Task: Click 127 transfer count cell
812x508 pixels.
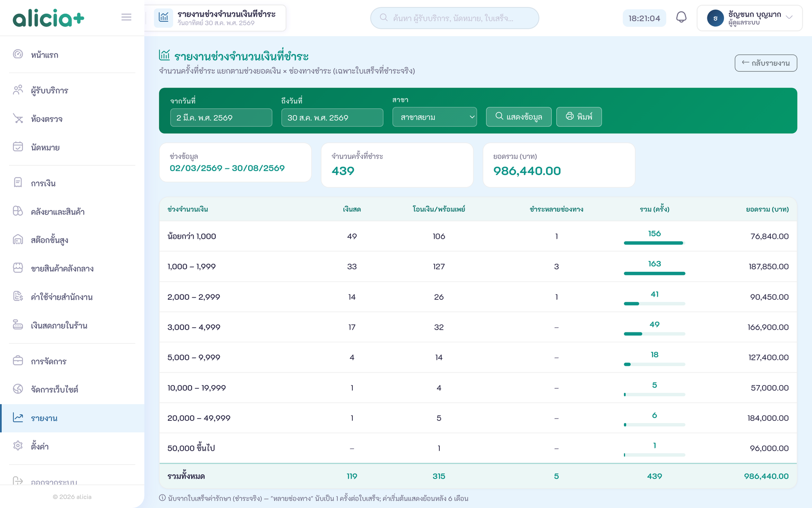Action: 438,266
